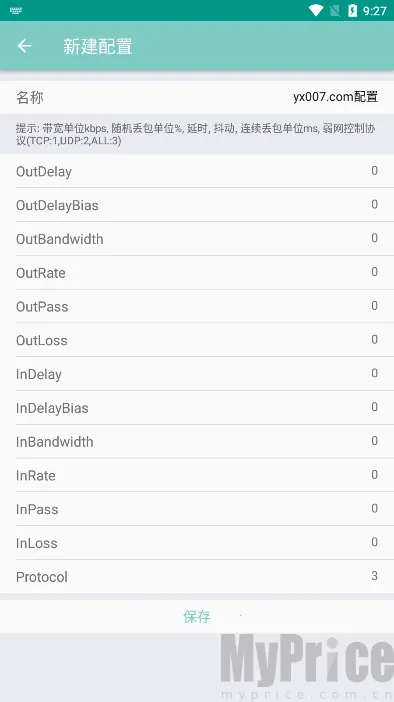Select the OutBandwidth value field
The image size is (394, 702).
[374, 238]
